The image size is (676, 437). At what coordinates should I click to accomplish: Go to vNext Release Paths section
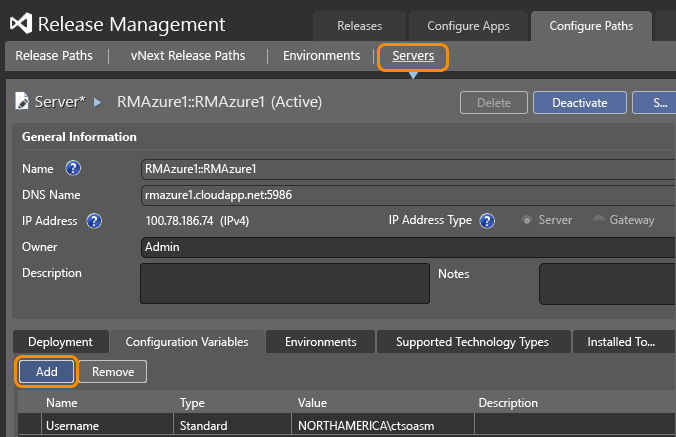coord(188,56)
